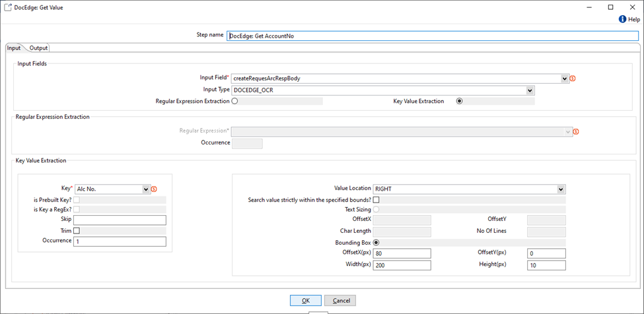The width and height of the screenshot is (644, 314).
Task: Click variable icon beside Input Field
Action: point(573,78)
